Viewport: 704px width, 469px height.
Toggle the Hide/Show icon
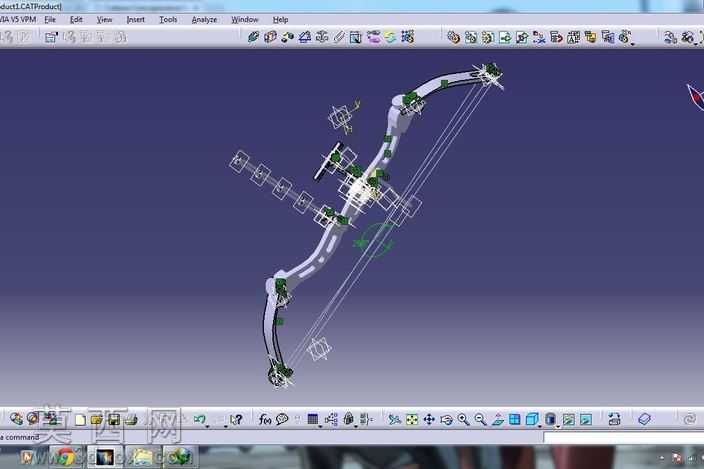coord(568,420)
